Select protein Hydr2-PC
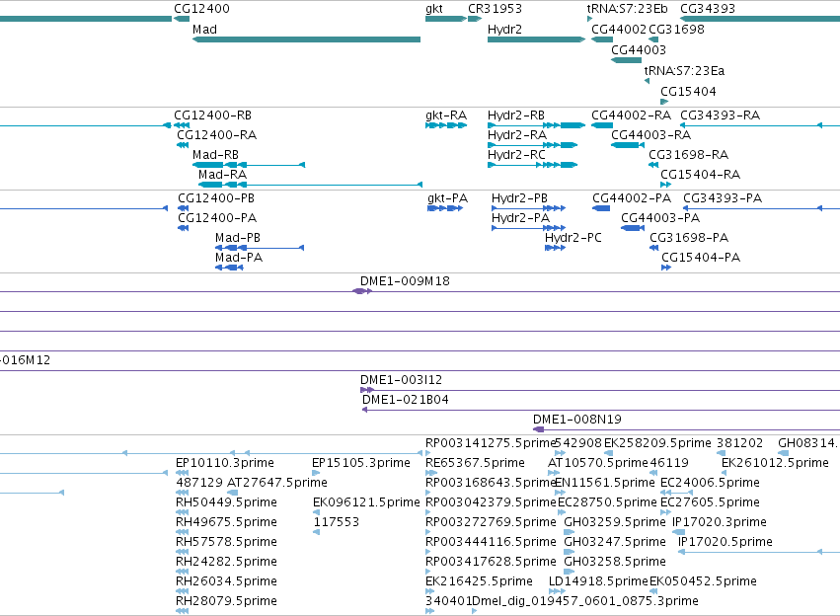This screenshot has height=616, width=840. coord(555,248)
